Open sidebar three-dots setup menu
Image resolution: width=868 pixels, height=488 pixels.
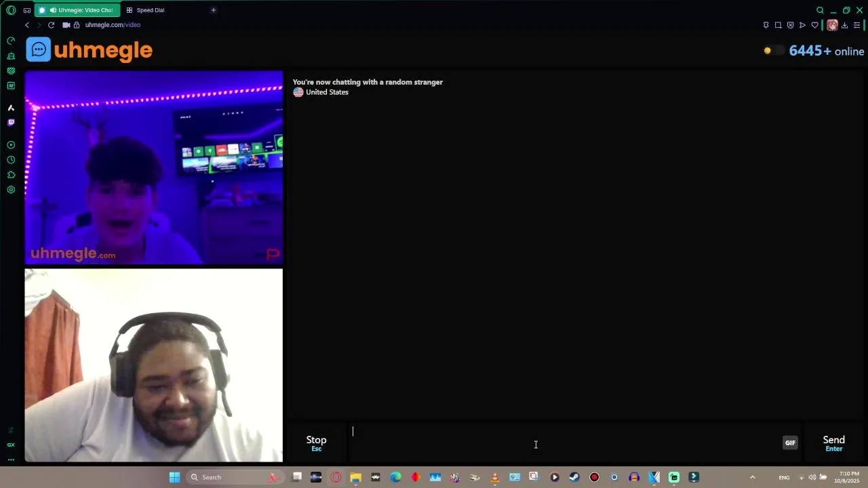pos(11,460)
